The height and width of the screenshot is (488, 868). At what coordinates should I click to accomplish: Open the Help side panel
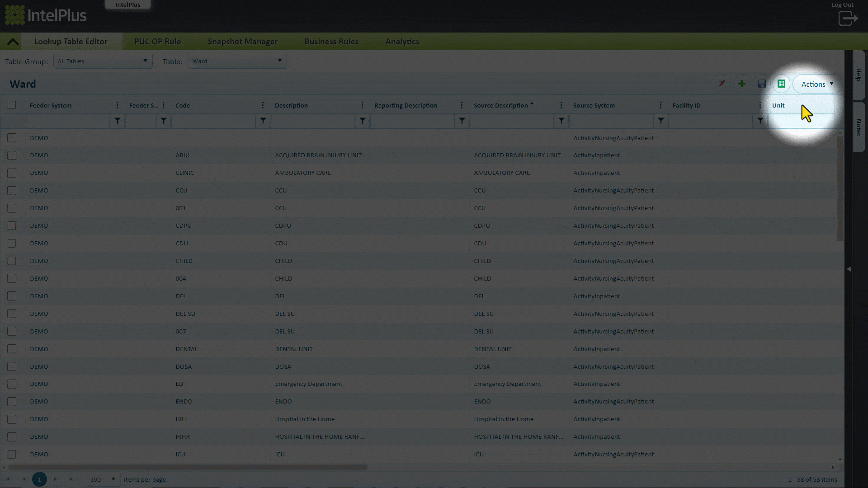[x=859, y=75]
